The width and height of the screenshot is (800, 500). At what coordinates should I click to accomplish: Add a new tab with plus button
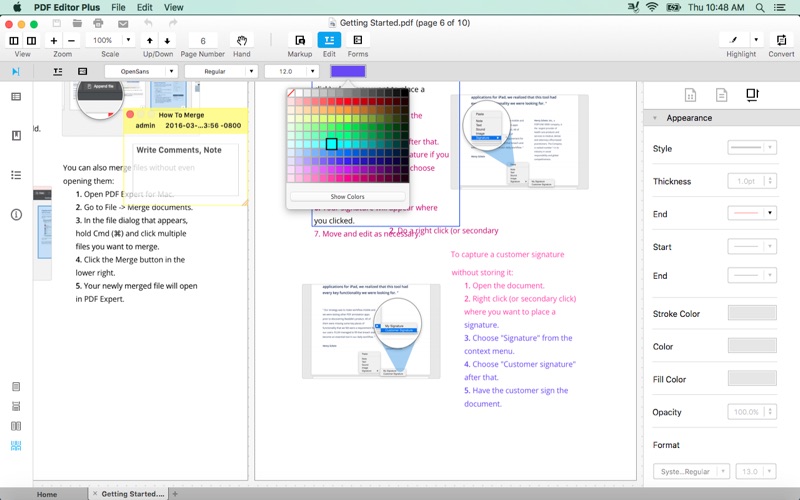pyautogui.click(x=175, y=493)
